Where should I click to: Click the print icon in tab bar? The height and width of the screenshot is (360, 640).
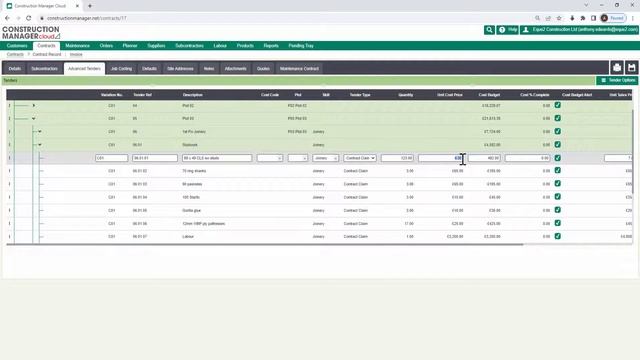pos(617,68)
